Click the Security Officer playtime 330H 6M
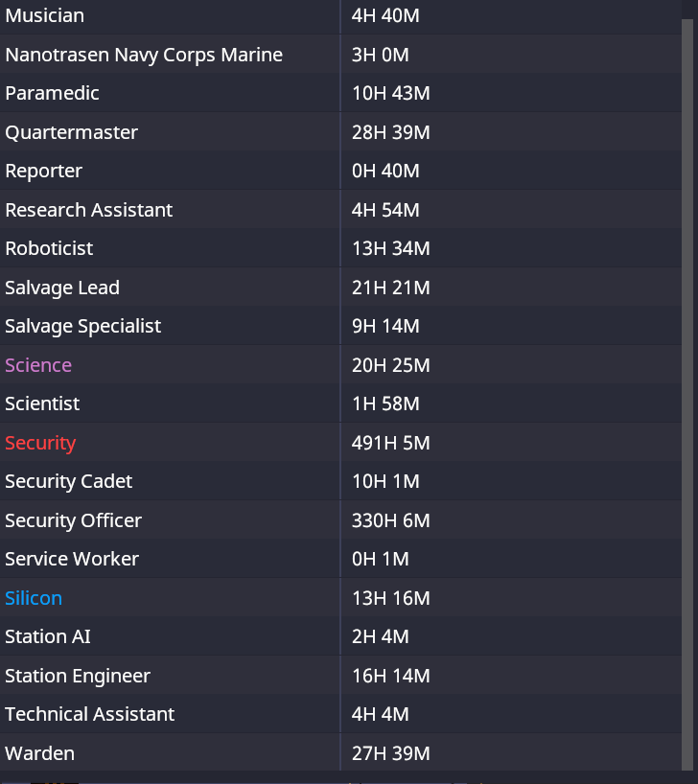698x784 pixels. click(390, 520)
